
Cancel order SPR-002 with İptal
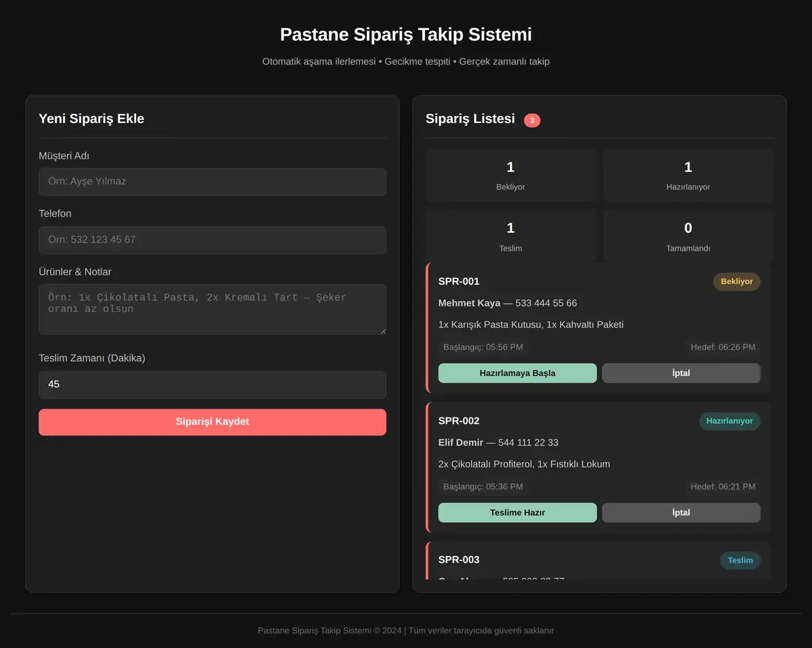pos(681,513)
